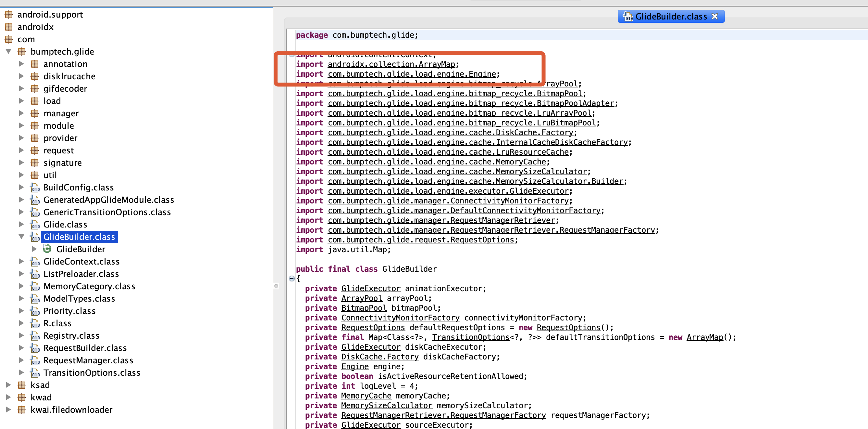The width and height of the screenshot is (868, 429).
Task: Click the bumptech.glide package icon
Action: click(x=22, y=52)
